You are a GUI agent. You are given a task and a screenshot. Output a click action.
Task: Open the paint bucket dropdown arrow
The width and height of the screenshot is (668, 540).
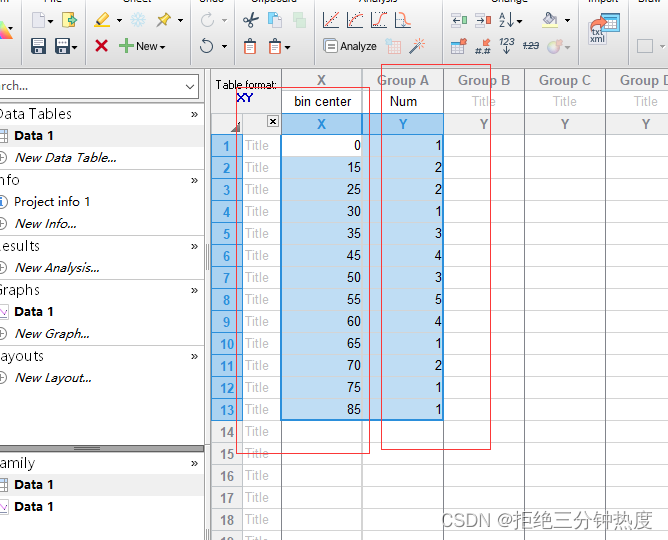[x=567, y=20]
